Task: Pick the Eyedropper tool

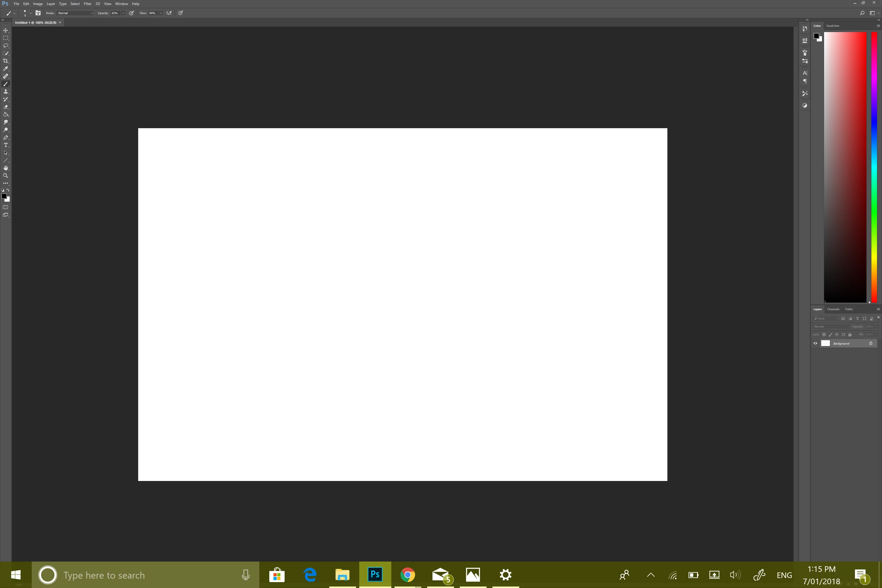Action: 6,69
